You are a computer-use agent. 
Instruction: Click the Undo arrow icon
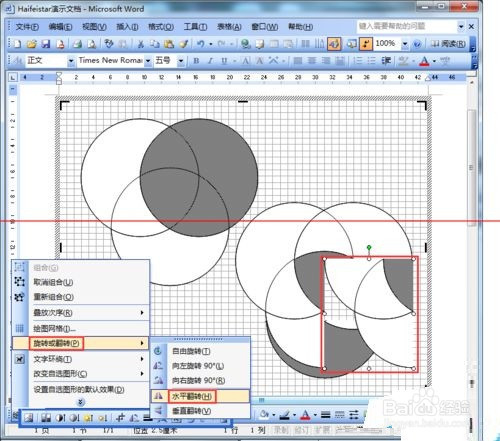coord(200,44)
